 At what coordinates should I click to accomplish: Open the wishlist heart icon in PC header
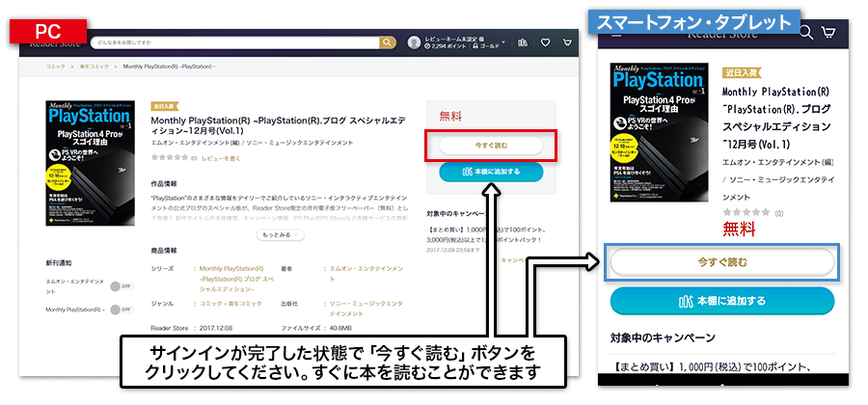[545, 42]
